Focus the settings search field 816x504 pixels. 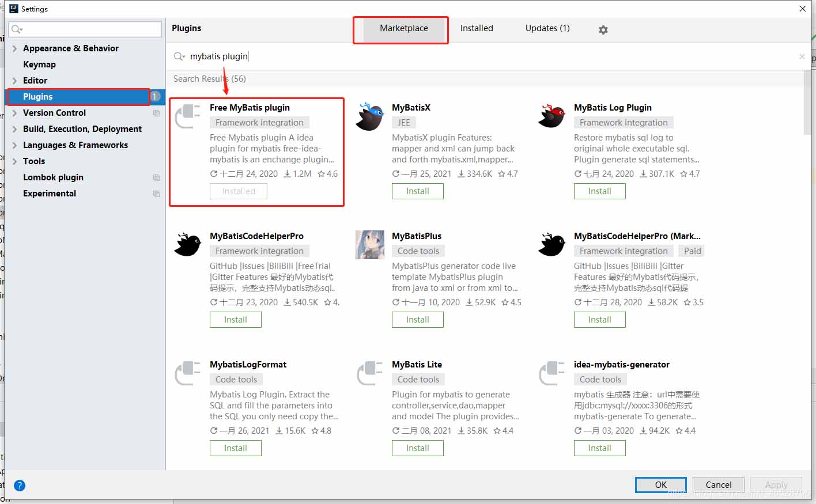(85, 29)
